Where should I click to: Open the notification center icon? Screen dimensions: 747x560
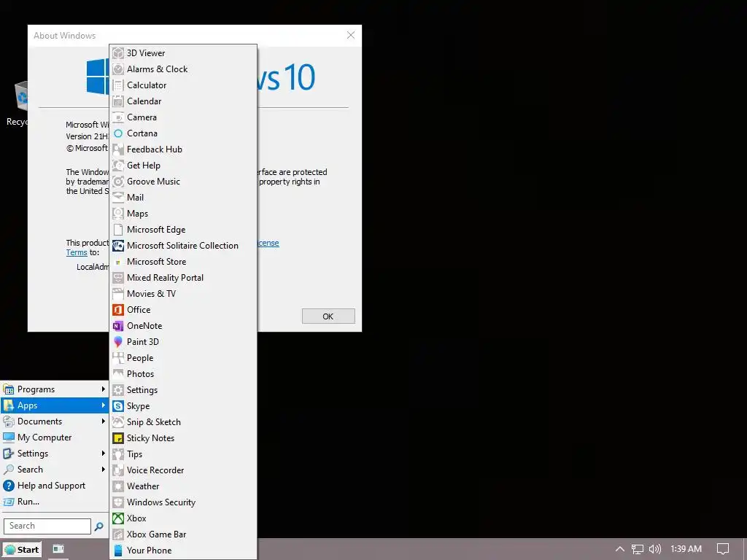[723, 549]
